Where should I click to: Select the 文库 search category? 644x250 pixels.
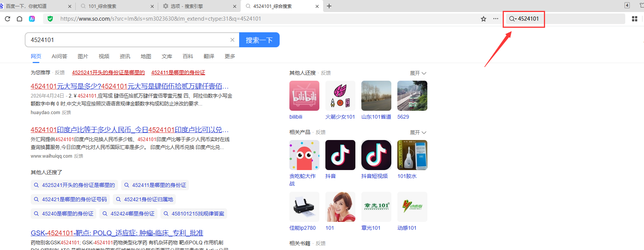click(167, 56)
